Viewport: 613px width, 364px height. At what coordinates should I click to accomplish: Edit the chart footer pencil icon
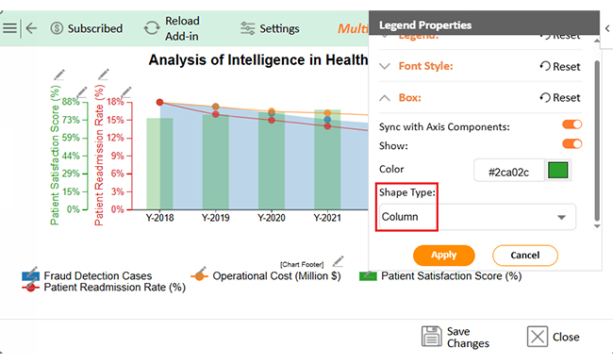tap(339, 261)
